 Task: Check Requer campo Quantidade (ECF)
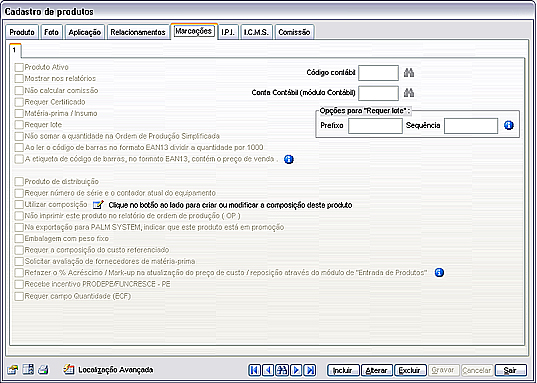(19, 296)
